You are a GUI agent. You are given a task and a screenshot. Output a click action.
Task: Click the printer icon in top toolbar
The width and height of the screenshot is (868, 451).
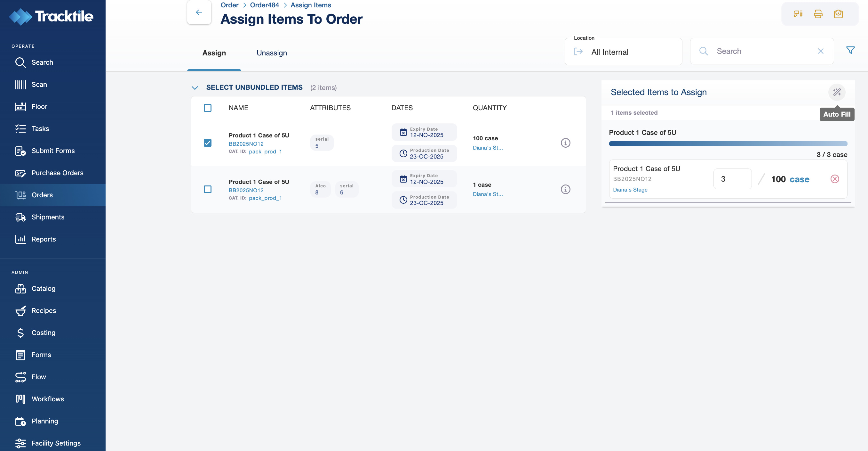[818, 14]
